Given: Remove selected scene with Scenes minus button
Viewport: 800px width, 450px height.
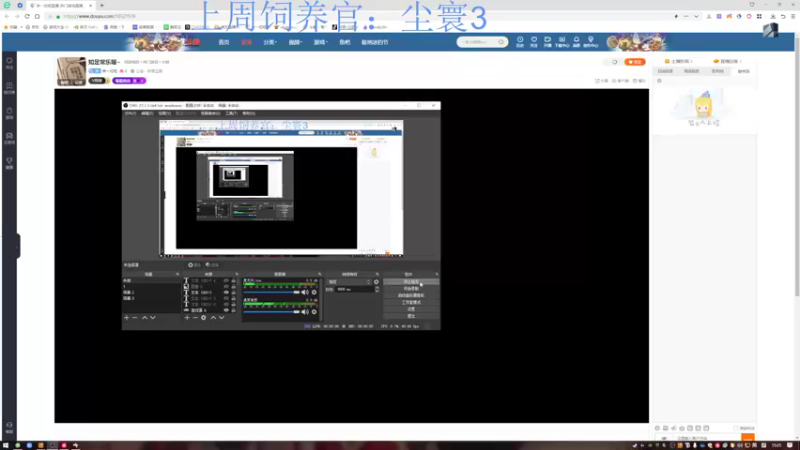Looking at the screenshot, I should pyautogui.click(x=135, y=318).
